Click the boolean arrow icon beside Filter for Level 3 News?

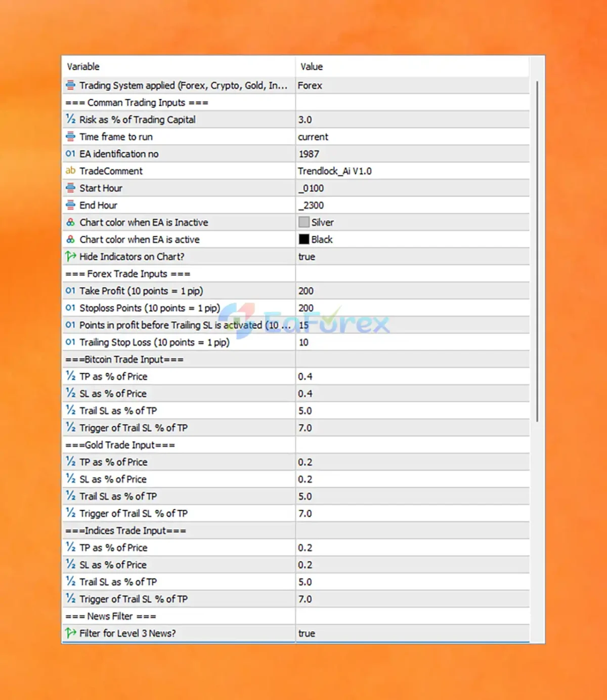click(x=70, y=633)
